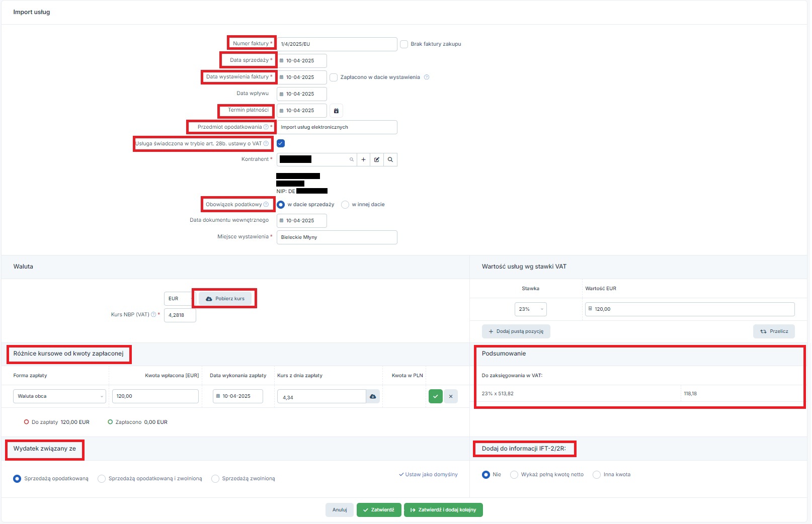Click the Przelicz button
This screenshot has width=812, height=524.
coord(774,331)
